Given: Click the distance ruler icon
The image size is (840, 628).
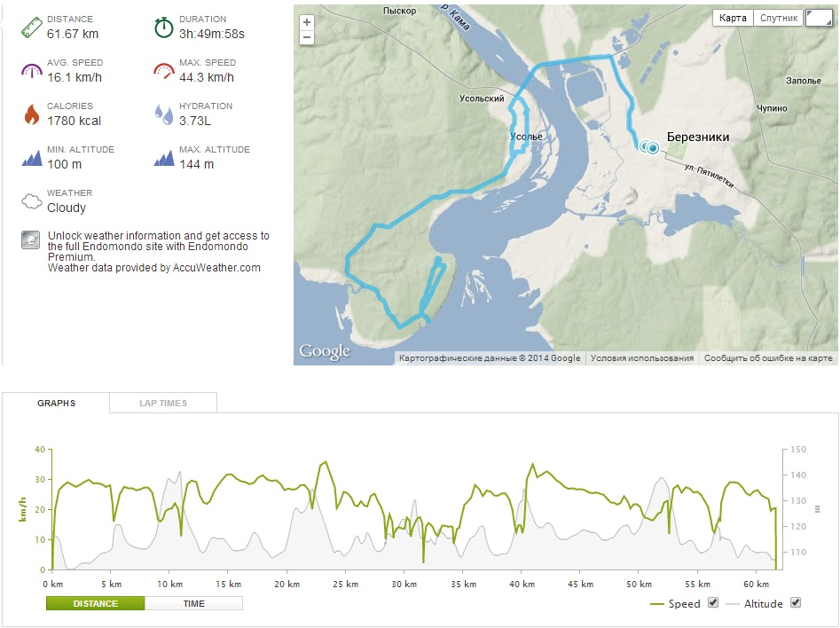Looking at the screenshot, I should click(32, 27).
